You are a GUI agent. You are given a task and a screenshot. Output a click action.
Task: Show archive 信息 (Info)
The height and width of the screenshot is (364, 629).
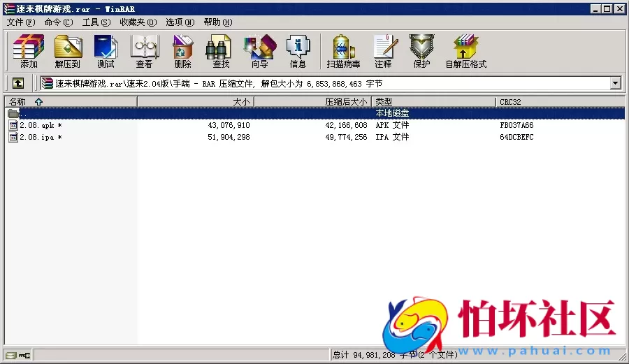(x=298, y=51)
